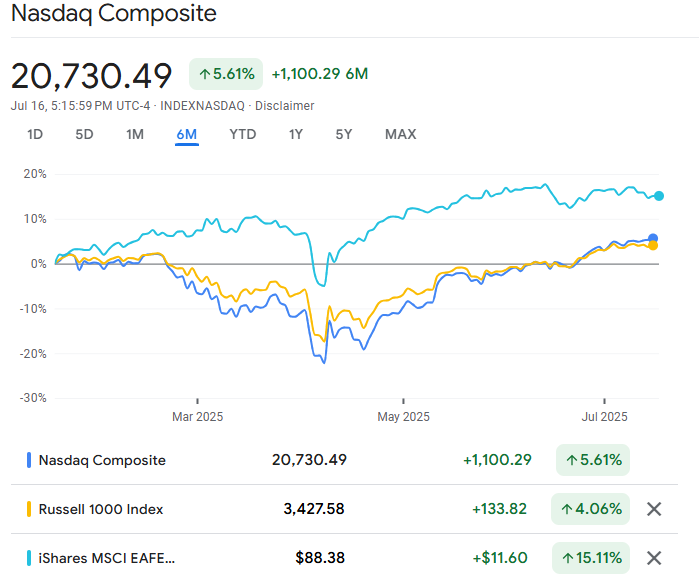Click the $88.38 iShares price
The width and height of the screenshot is (699, 582).
click(320, 558)
